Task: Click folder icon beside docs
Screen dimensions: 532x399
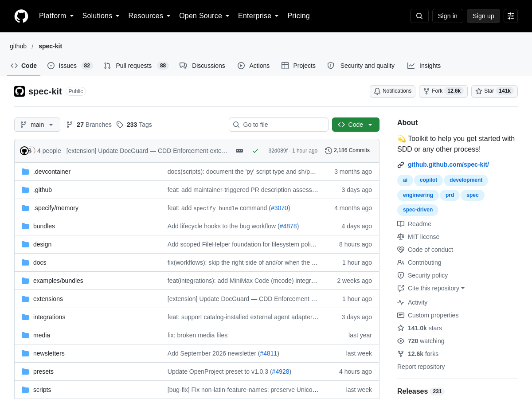Action: (x=25, y=262)
